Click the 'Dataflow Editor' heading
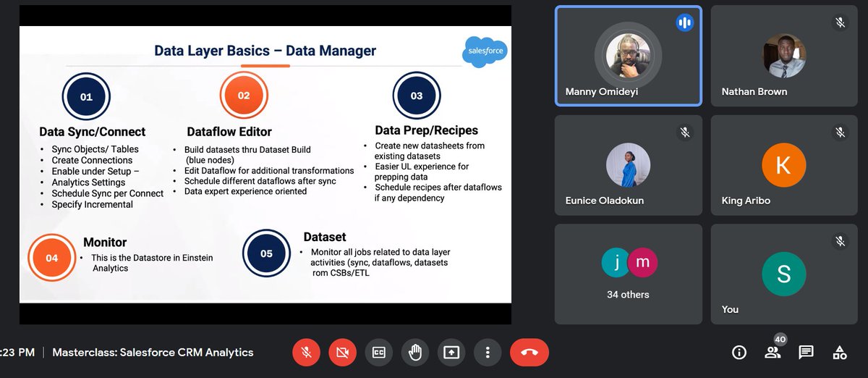Image resolution: width=868 pixels, height=378 pixels. coord(229,132)
